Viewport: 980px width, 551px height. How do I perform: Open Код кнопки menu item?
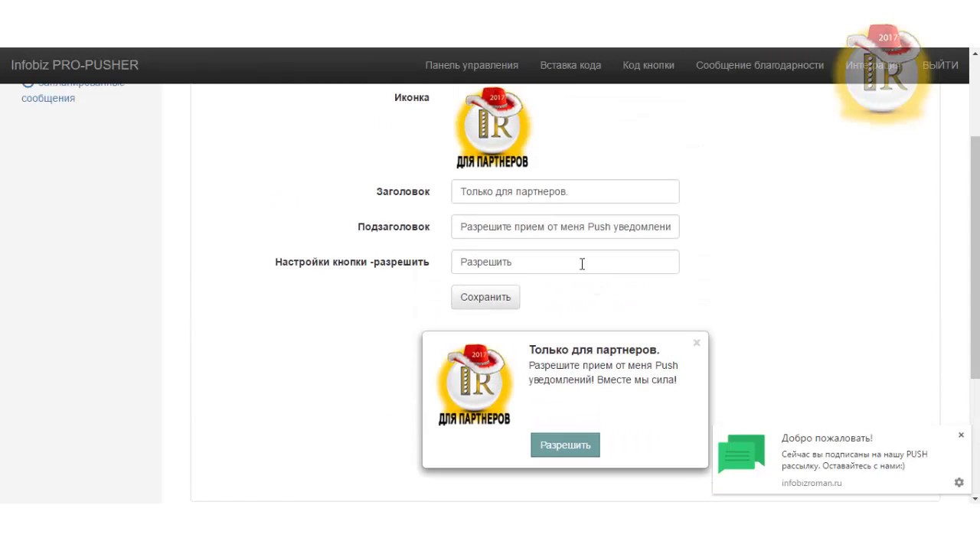[x=648, y=65]
